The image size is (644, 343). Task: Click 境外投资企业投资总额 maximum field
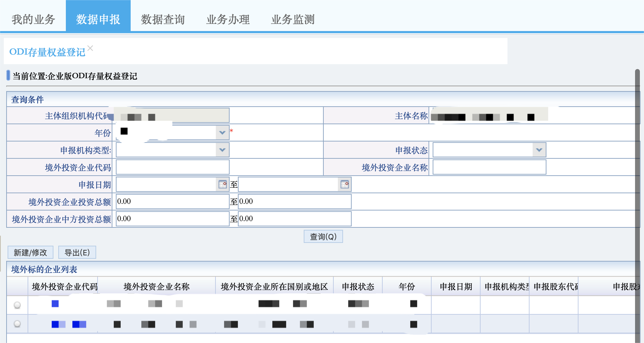pos(295,202)
